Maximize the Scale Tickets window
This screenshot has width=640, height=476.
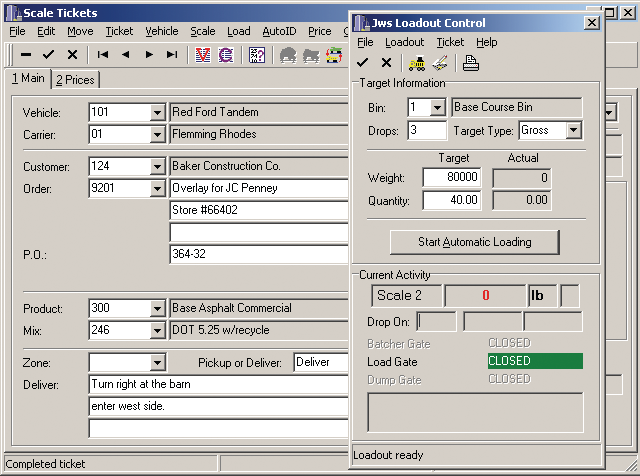pyautogui.click(x=611, y=13)
